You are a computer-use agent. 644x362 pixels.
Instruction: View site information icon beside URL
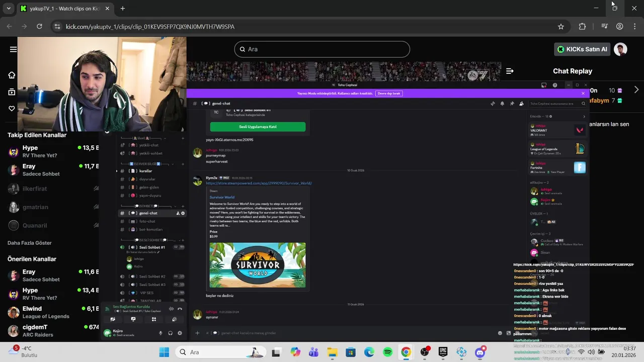click(57, 27)
